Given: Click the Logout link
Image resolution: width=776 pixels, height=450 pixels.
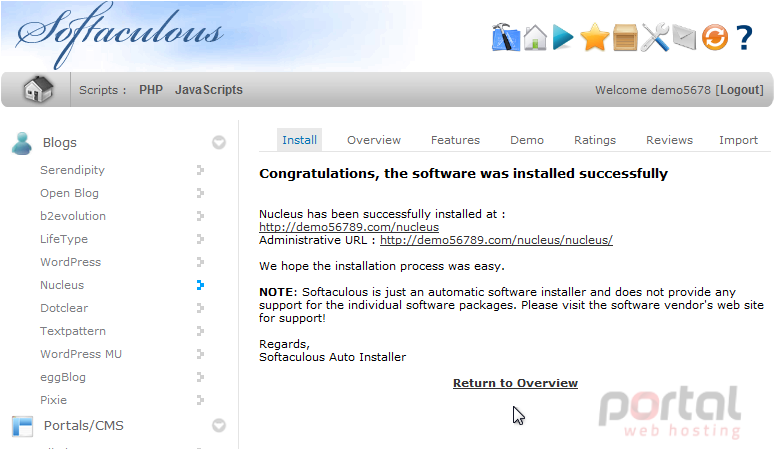Looking at the screenshot, I should pyautogui.click(x=739, y=90).
